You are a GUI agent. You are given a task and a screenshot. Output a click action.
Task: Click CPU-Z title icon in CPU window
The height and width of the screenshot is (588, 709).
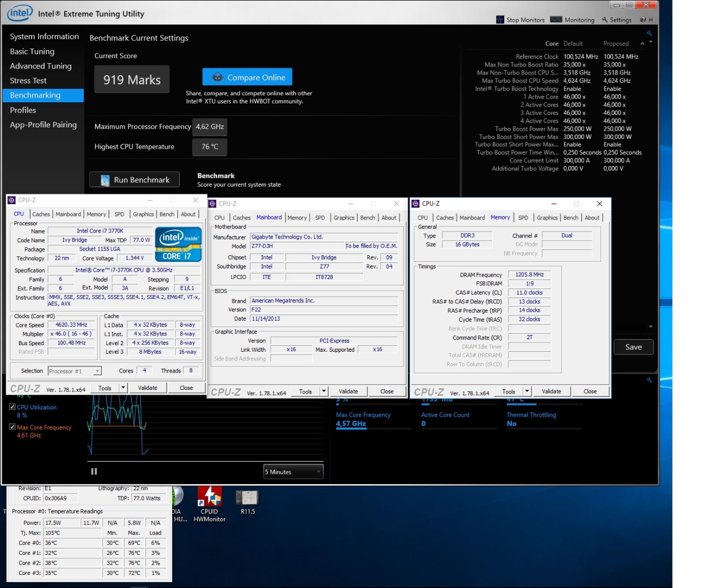click(12, 200)
